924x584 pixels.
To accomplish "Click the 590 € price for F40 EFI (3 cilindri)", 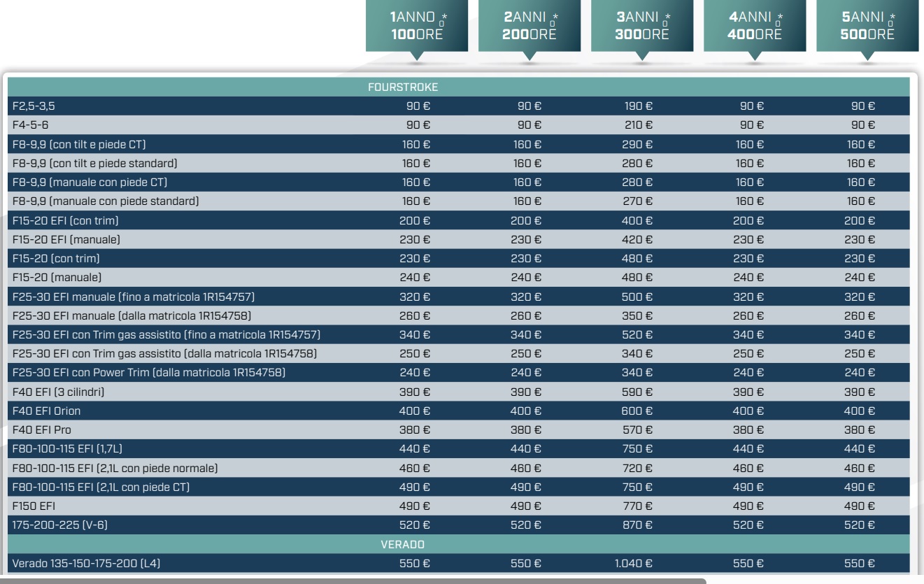I will [x=637, y=392].
